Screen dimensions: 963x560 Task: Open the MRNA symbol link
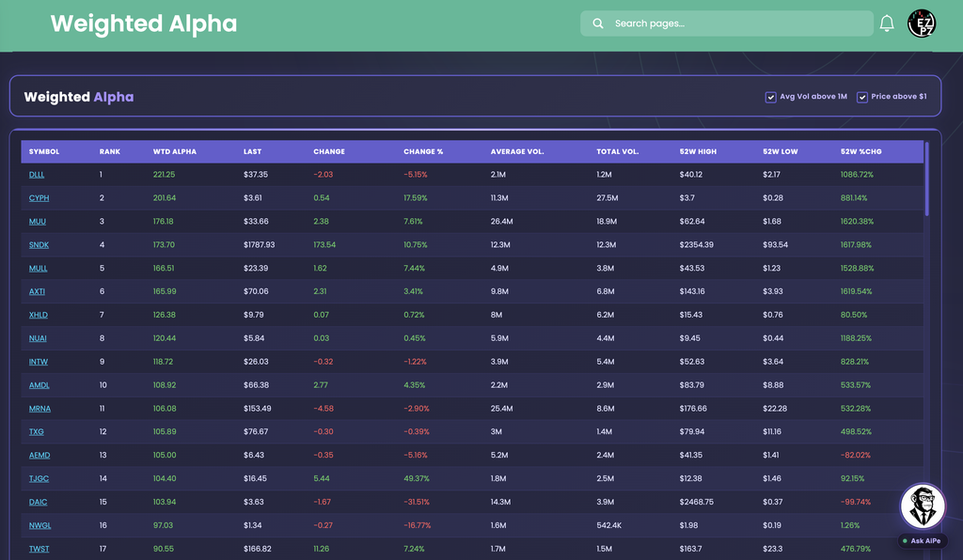click(39, 409)
